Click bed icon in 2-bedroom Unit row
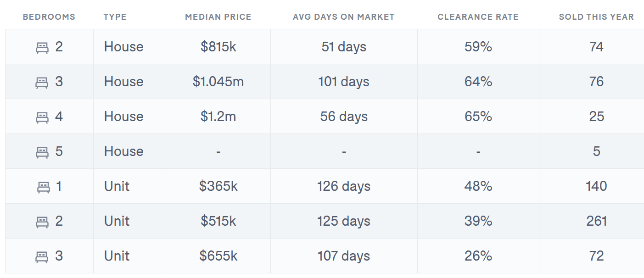This screenshot has width=644, height=278. 42,222
